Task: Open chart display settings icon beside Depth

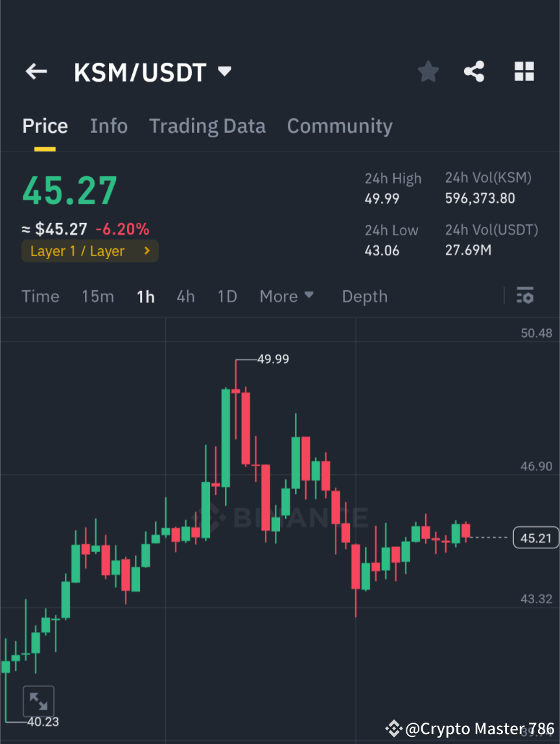Action: click(x=525, y=296)
